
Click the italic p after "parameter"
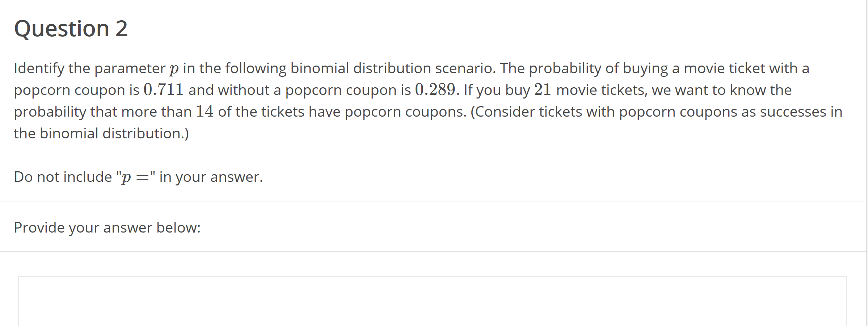point(174,69)
